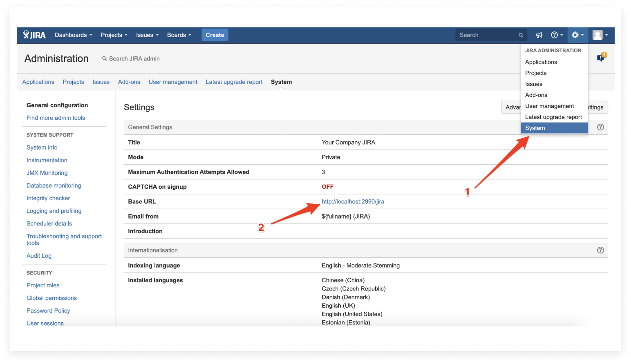
Task: Expand the Dashboards dropdown
Action: (74, 35)
